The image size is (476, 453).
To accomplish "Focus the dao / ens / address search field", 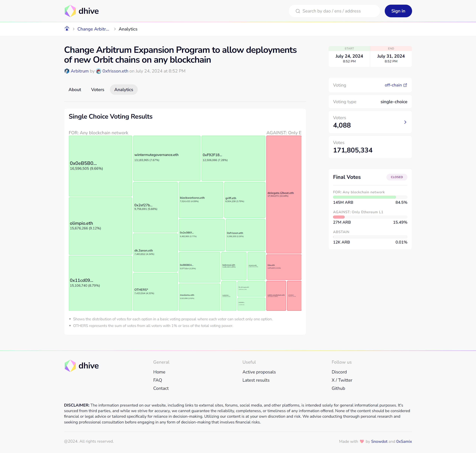I will click(334, 11).
